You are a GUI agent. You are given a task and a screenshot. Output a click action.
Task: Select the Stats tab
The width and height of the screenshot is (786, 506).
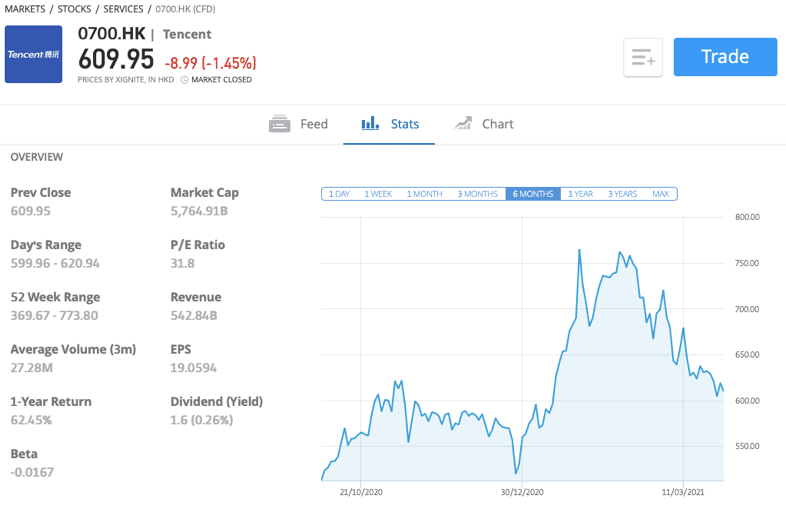(x=389, y=124)
